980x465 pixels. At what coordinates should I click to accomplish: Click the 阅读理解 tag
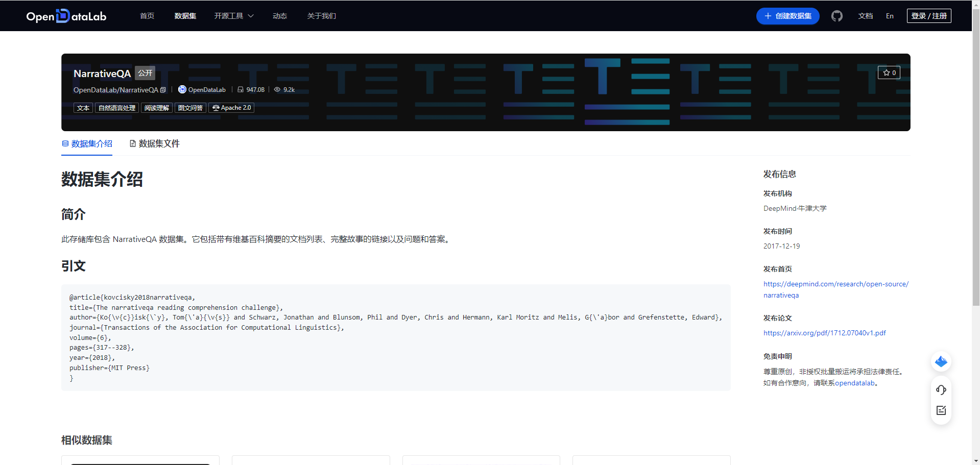click(x=156, y=108)
